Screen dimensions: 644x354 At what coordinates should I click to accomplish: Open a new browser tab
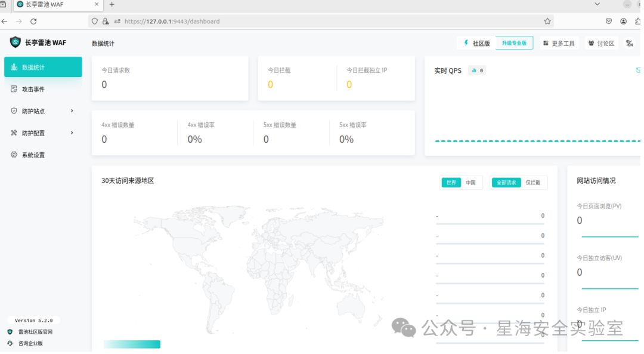(x=112, y=5)
